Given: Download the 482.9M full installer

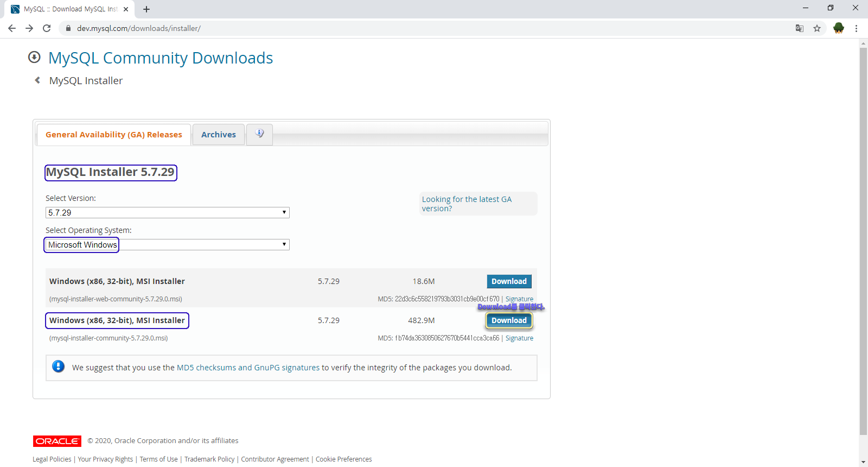Looking at the screenshot, I should (x=509, y=320).
